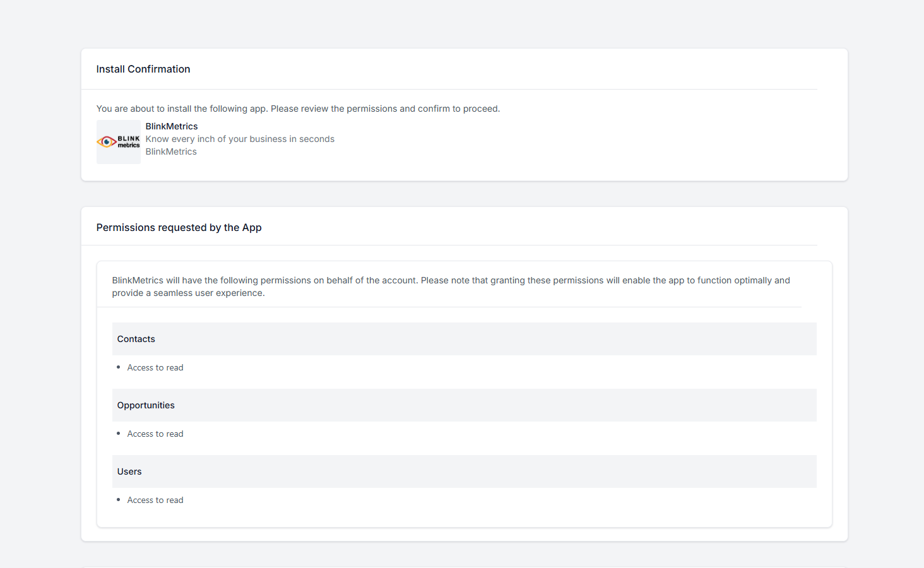Click 'Access to read' under Contacts
The image size is (924, 568).
(155, 367)
